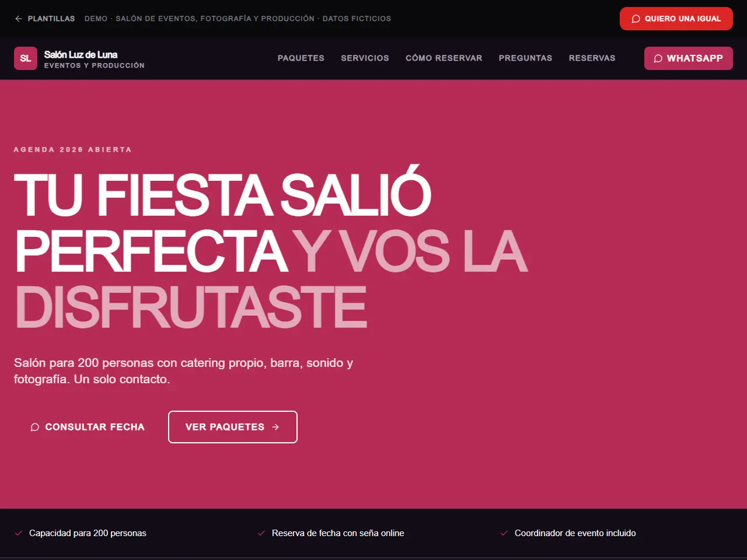Click the checkmark beside Coordinador de evento incluido

504,533
